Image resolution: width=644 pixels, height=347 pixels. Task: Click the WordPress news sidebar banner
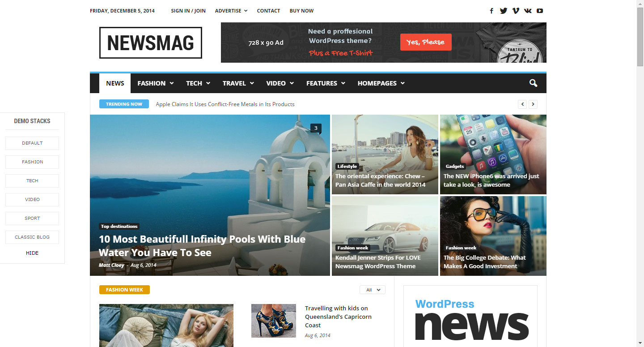tap(470, 317)
